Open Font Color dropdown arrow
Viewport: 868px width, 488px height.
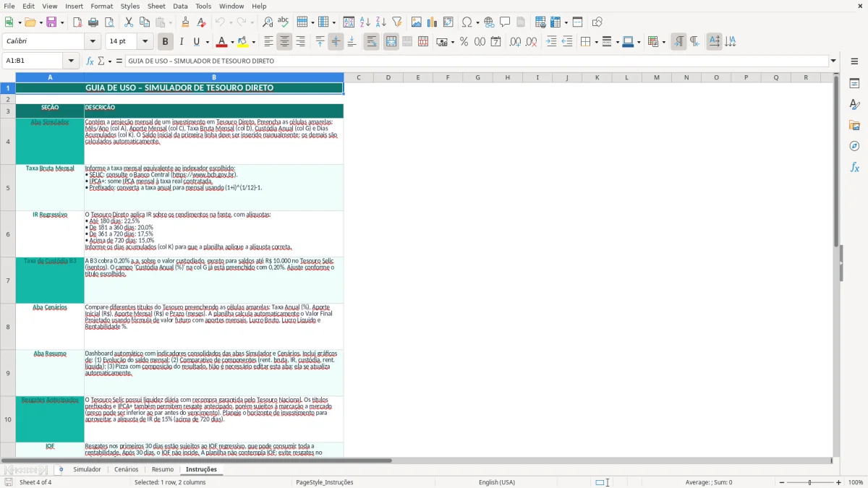click(x=232, y=42)
